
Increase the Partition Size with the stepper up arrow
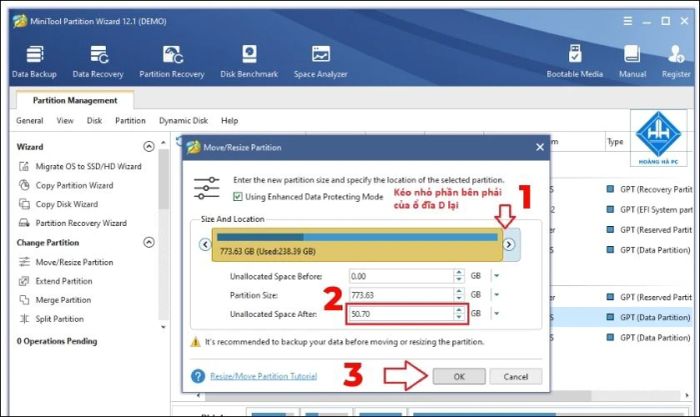tap(459, 292)
